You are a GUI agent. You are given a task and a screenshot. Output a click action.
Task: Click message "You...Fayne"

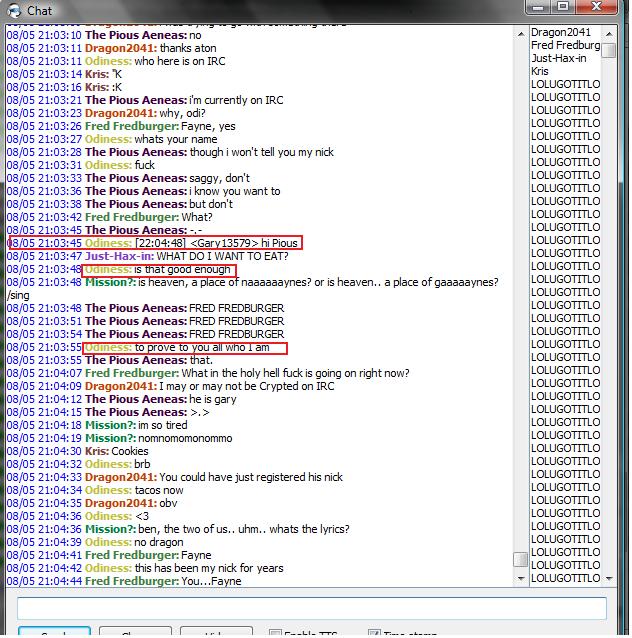[211, 581]
